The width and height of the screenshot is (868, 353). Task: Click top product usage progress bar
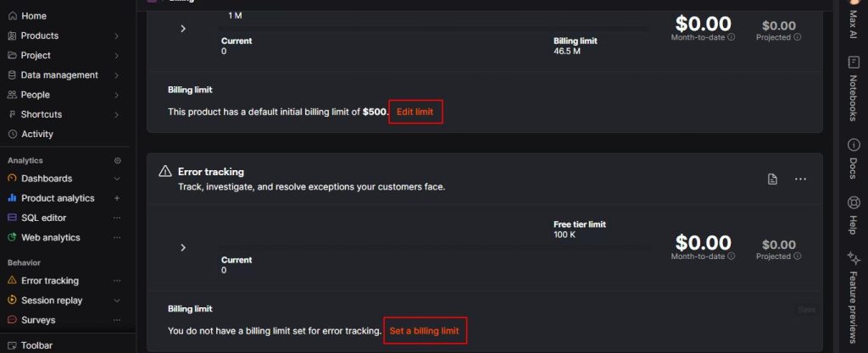click(x=435, y=28)
